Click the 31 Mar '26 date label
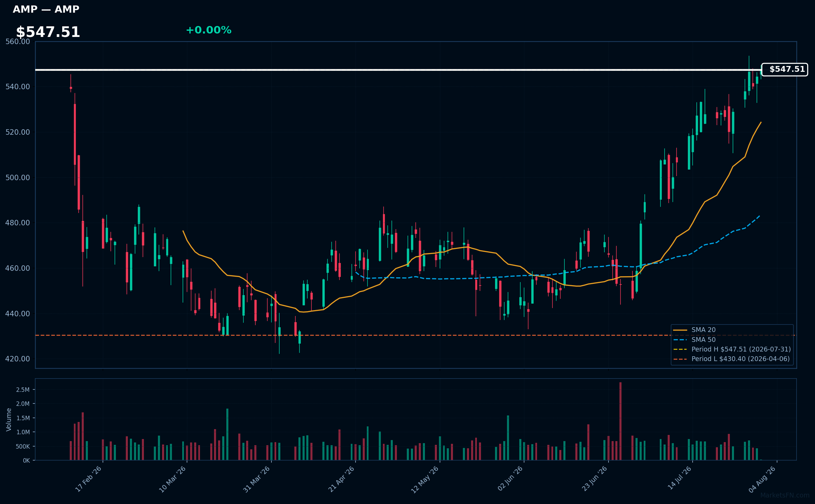 pos(256,479)
